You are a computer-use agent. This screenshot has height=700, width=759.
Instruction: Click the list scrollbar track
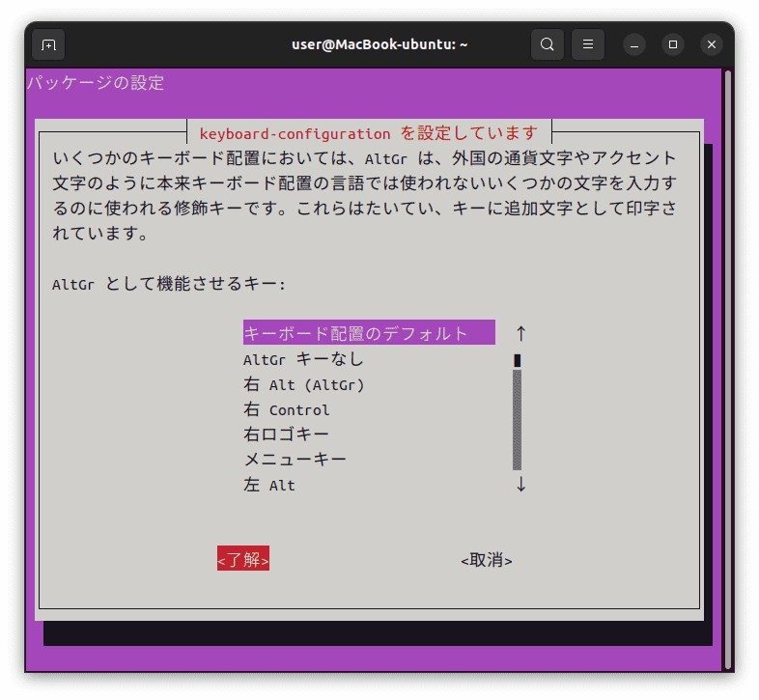point(517,420)
